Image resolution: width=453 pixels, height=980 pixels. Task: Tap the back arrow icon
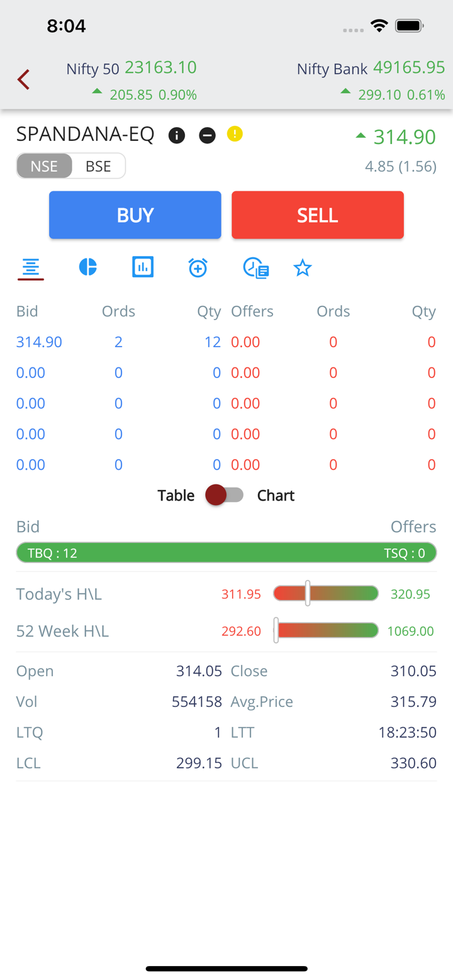[x=24, y=80]
